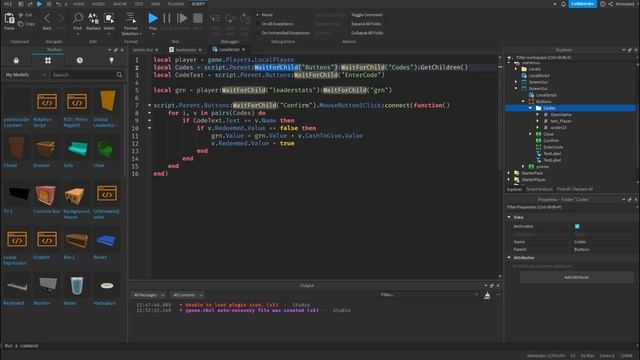Click the Stop playtest square button
This screenshot has width=640, height=360.
pos(198,18)
